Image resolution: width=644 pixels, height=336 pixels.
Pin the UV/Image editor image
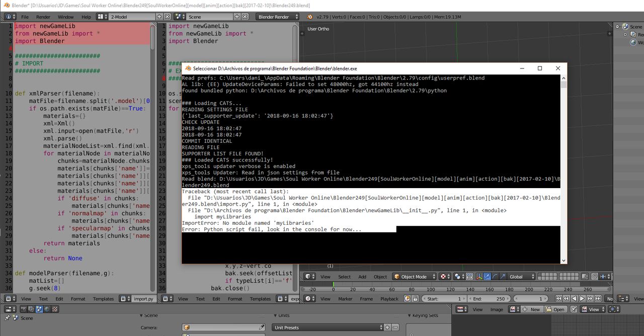(574, 309)
